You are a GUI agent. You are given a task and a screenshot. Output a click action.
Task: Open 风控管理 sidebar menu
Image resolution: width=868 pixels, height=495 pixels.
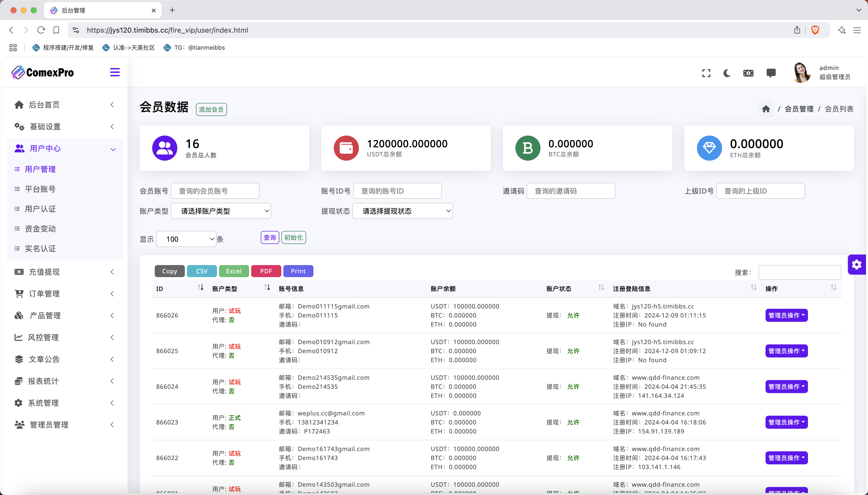click(x=65, y=337)
